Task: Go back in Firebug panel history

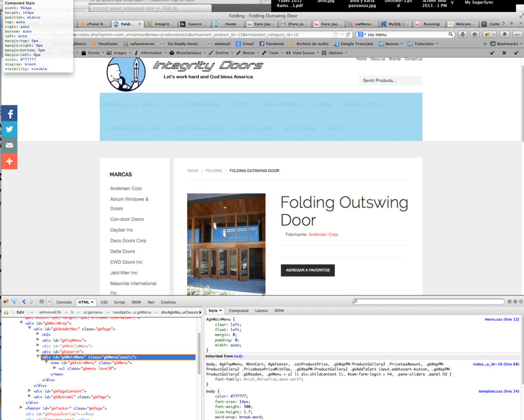Action: [24, 302]
